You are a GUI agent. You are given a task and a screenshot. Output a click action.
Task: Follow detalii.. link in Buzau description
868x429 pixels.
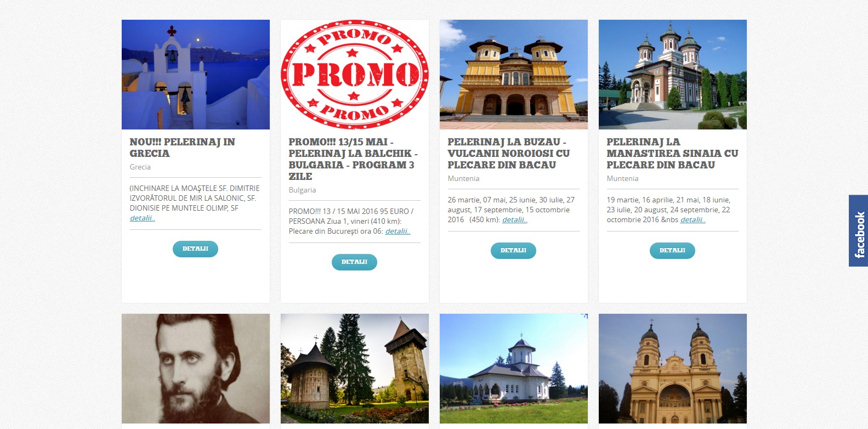click(515, 220)
